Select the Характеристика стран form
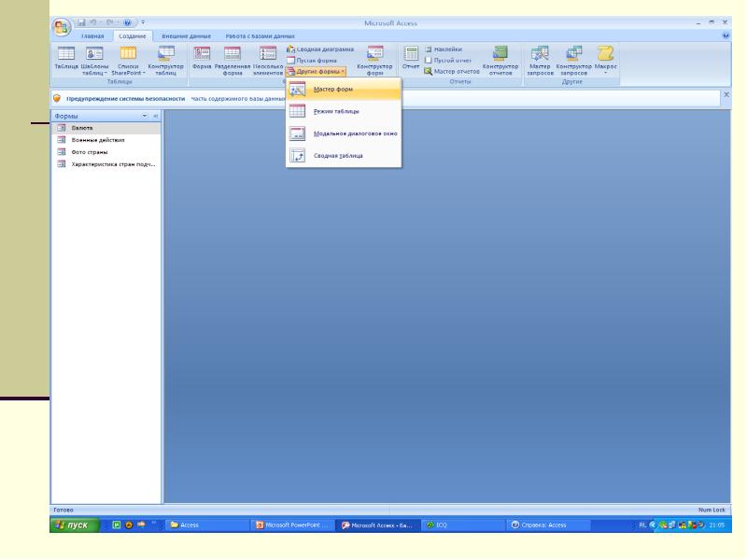Screen dimensions: 747x560 (106, 164)
